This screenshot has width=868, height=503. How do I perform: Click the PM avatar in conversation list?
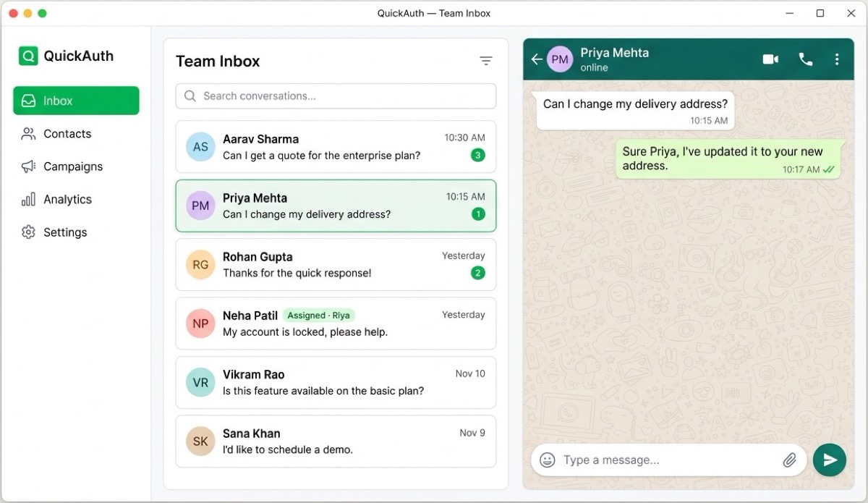[200, 206]
